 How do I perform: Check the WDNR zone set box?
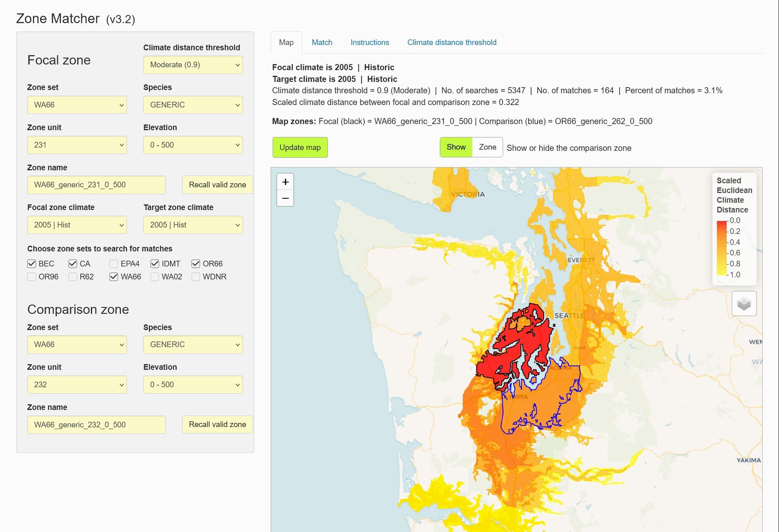pos(196,277)
